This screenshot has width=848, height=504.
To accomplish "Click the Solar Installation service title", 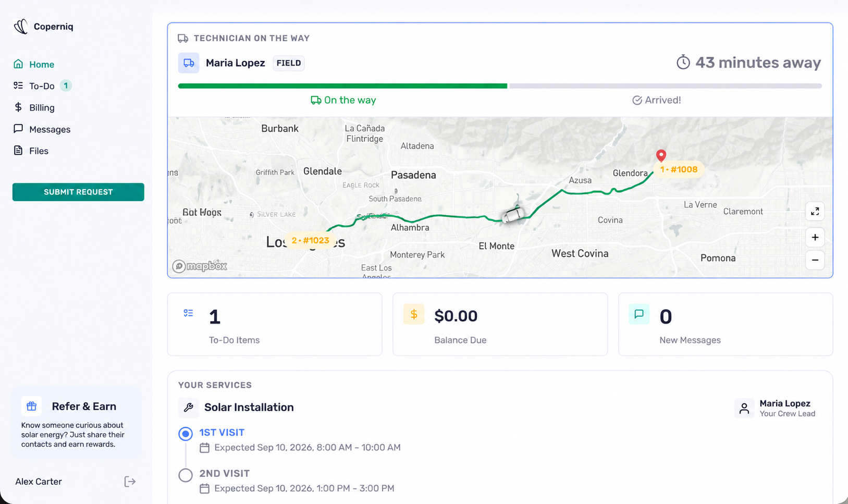I will 249,408.
